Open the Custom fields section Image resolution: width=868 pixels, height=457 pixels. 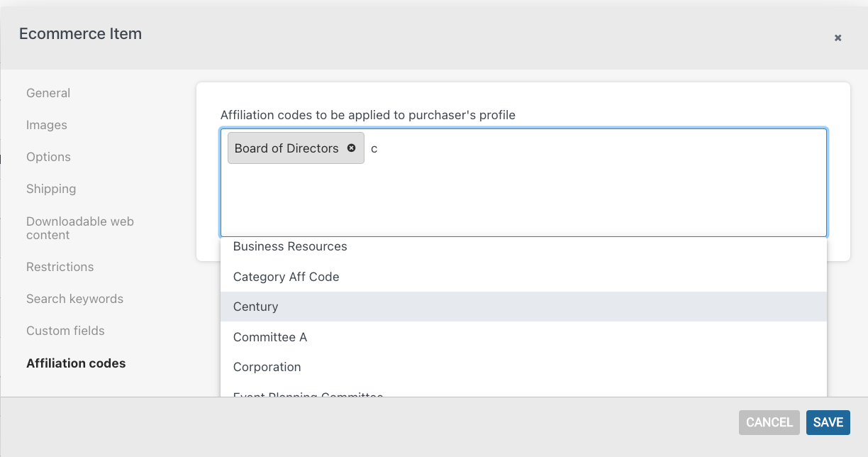click(65, 331)
